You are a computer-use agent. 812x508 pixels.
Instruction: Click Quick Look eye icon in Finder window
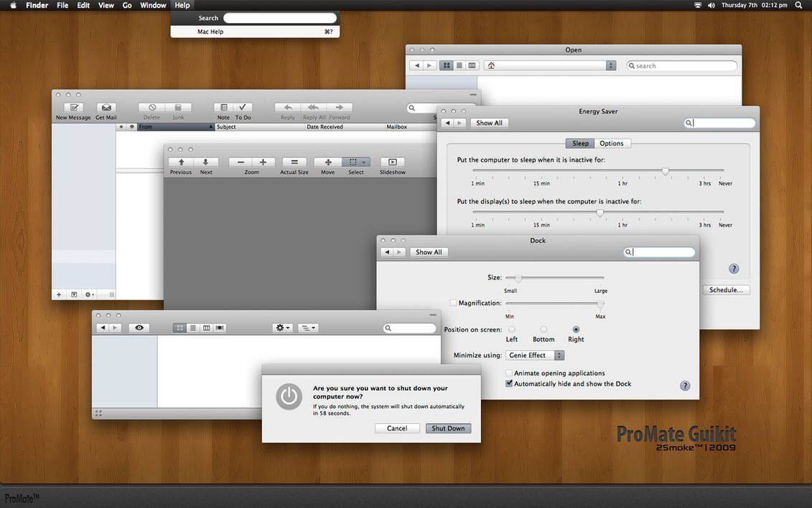click(139, 328)
